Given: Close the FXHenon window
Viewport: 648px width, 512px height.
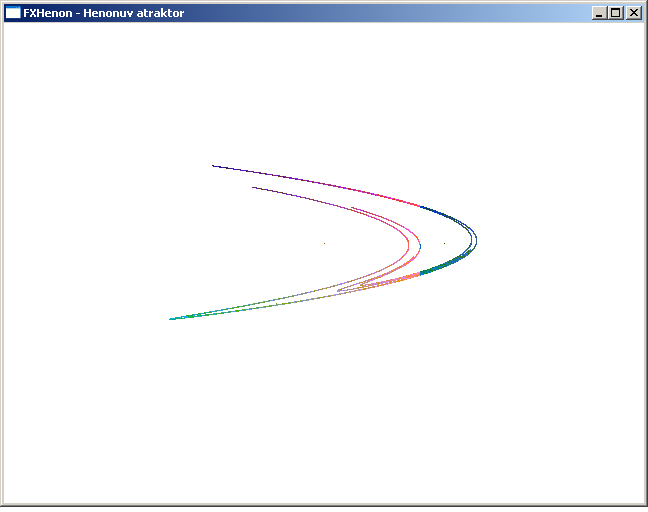Looking at the screenshot, I should click(x=634, y=13).
